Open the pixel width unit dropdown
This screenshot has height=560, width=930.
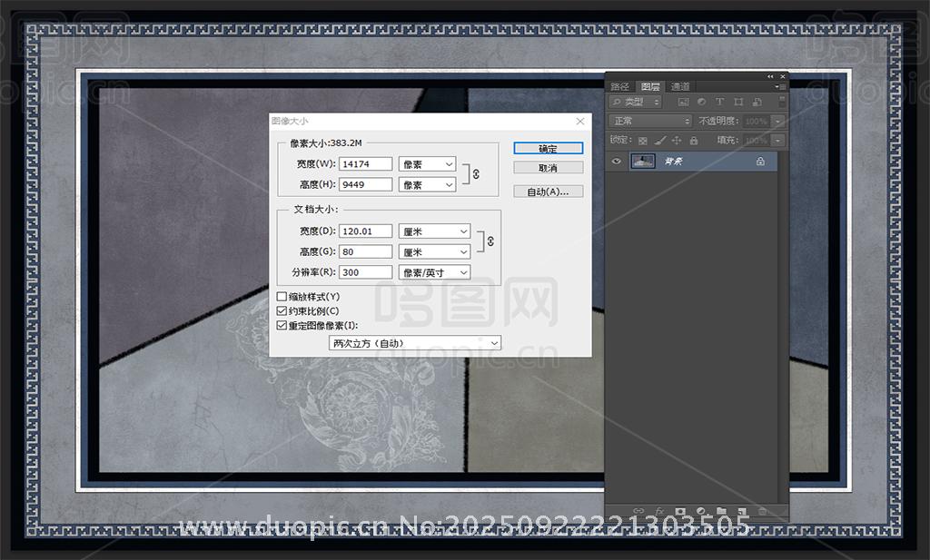click(427, 164)
